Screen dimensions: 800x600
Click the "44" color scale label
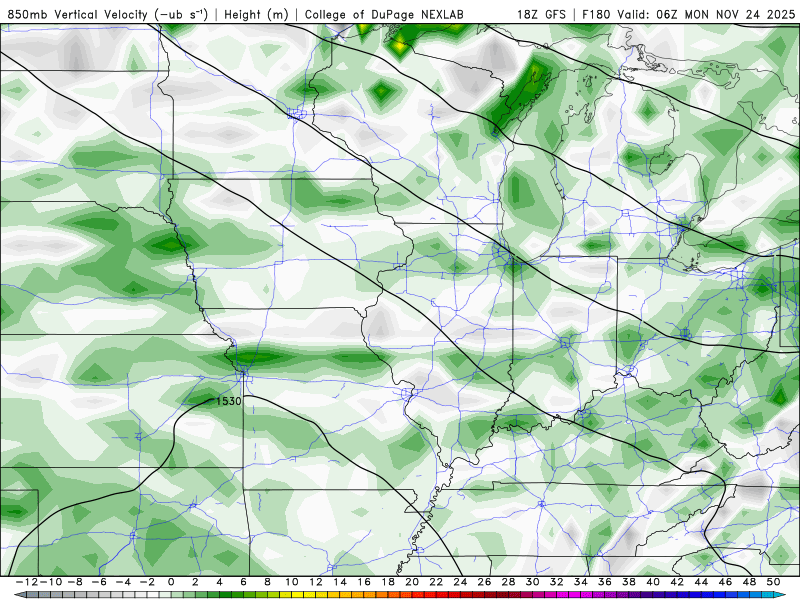702,582
